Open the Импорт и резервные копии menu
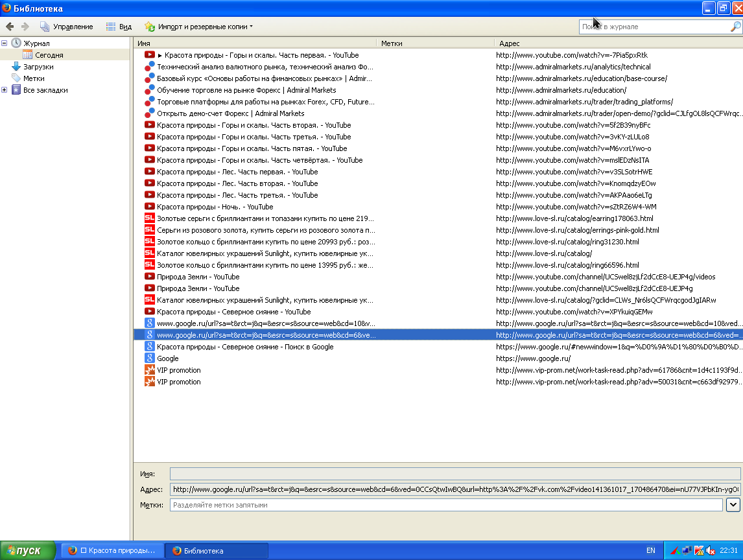743x560 pixels. (198, 27)
